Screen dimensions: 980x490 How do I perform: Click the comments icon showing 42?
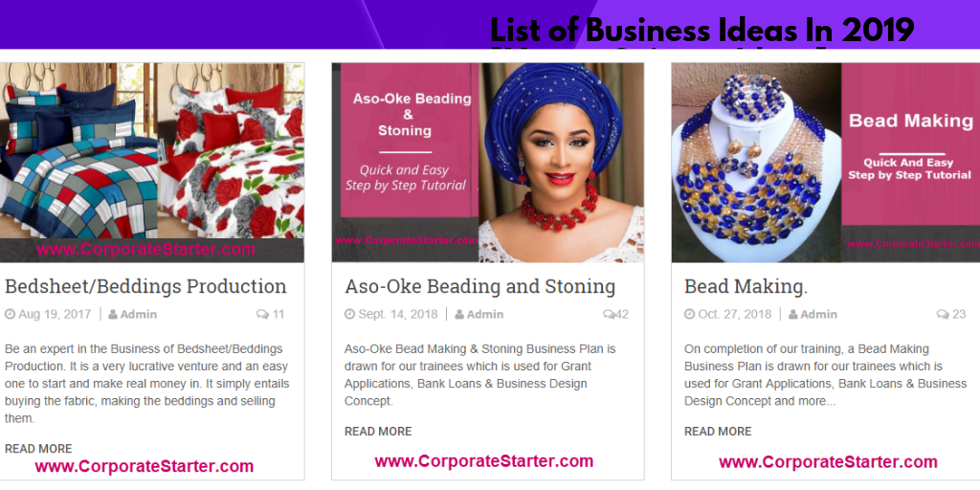click(608, 314)
